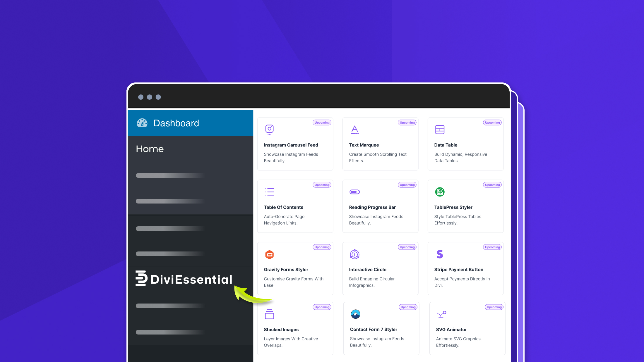Click the Stripe Payment Button icon
Image resolution: width=644 pixels, height=362 pixels.
[440, 254]
